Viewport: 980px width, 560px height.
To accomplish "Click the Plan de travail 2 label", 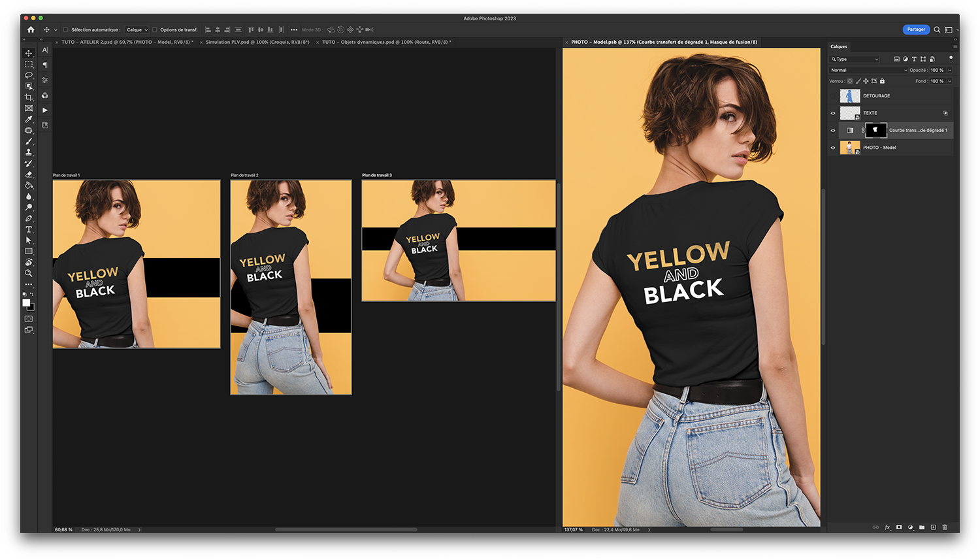I will (x=244, y=175).
